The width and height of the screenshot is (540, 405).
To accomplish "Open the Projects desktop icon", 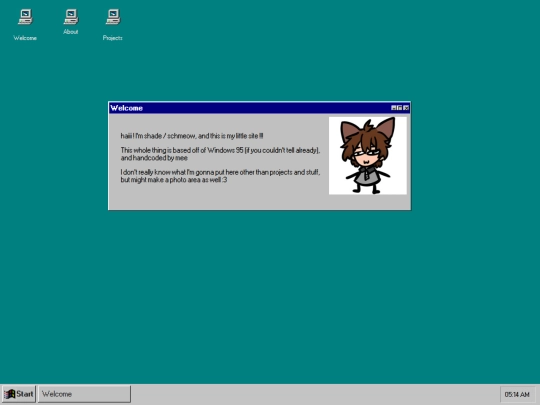I will click(x=113, y=25).
